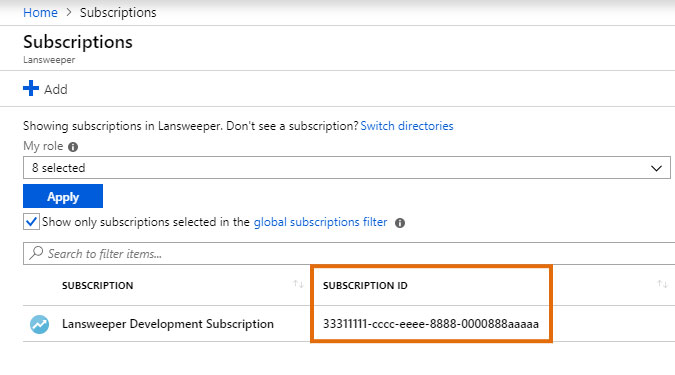
Task: Open the global subscriptions filter link
Action: [320, 222]
